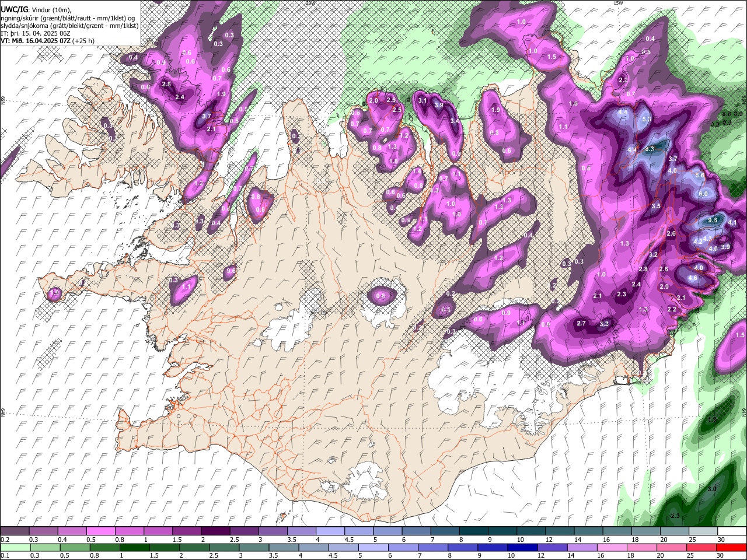Pick the deep blue rain-scale swatch between 10 and 12
747x560 pixels.
coord(522,547)
